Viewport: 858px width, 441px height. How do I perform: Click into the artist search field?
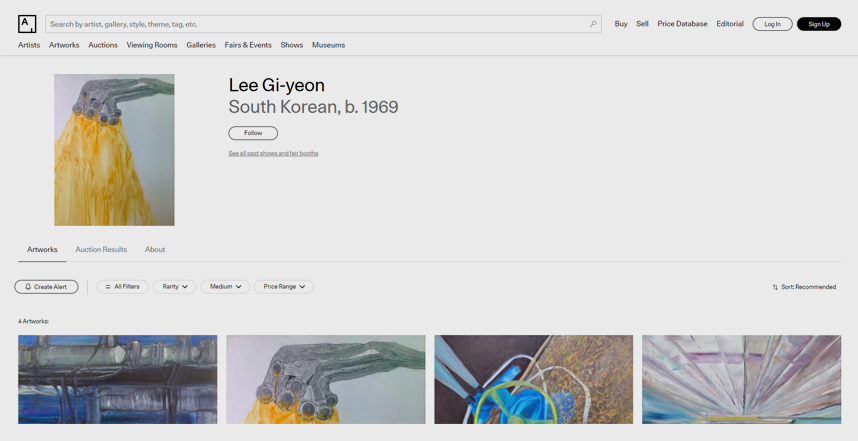click(315, 24)
